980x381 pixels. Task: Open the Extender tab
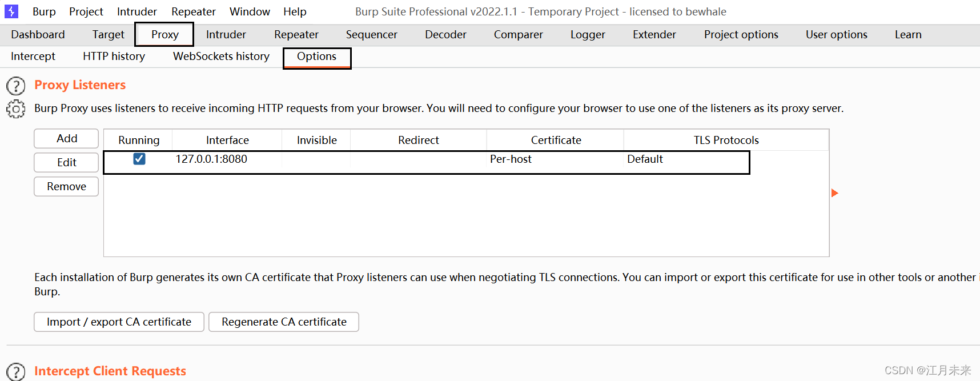pos(654,34)
